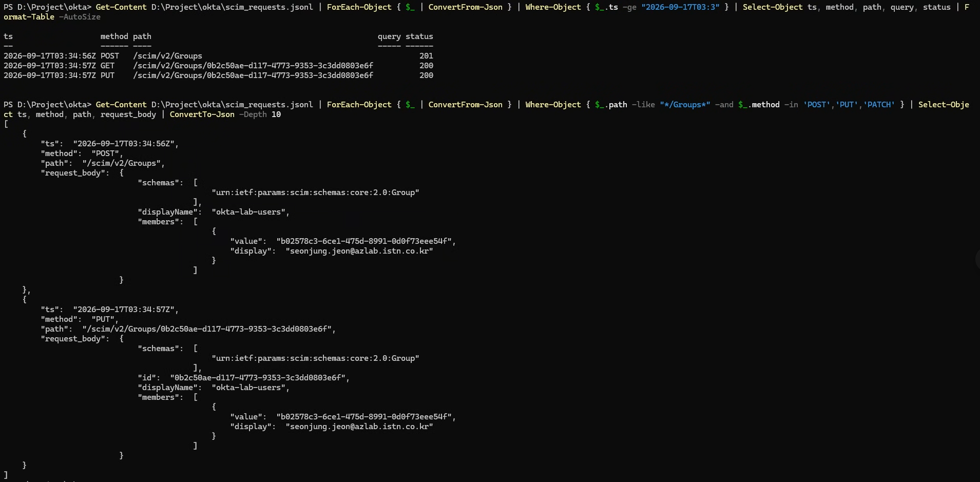The image size is (980, 482).
Task: Click the JSON "path": "/scim/v2/Groups" line in the POST object
Action: click(x=103, y=163)
